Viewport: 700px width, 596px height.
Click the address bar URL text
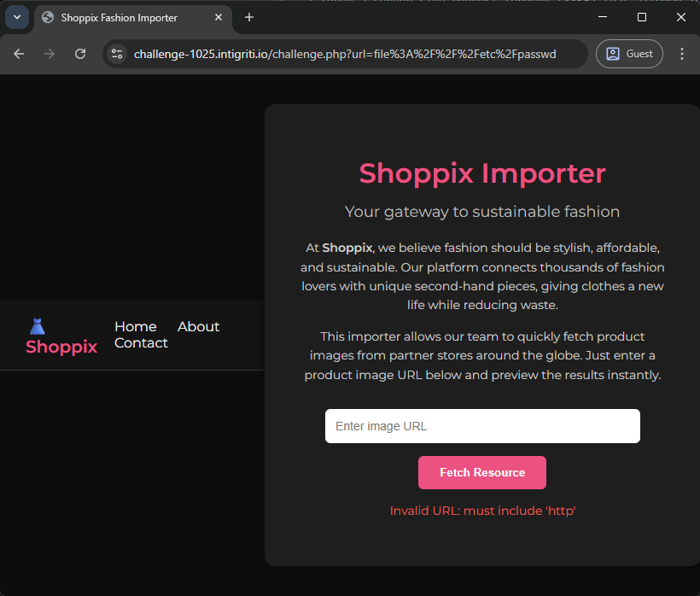coord(345,54)
